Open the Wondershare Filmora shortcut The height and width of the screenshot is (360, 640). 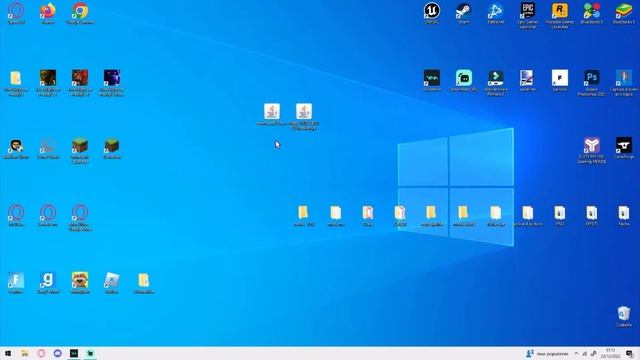point(496,78)
